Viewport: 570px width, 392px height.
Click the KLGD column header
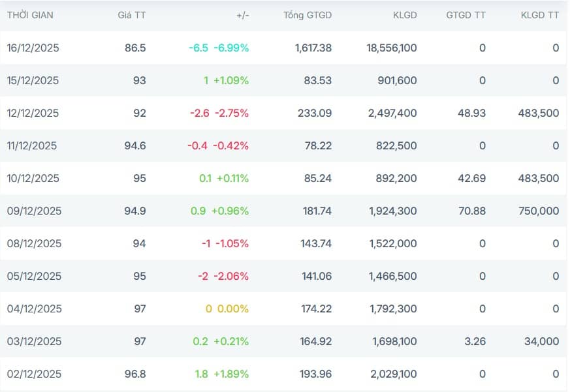[x=404, y=15]
